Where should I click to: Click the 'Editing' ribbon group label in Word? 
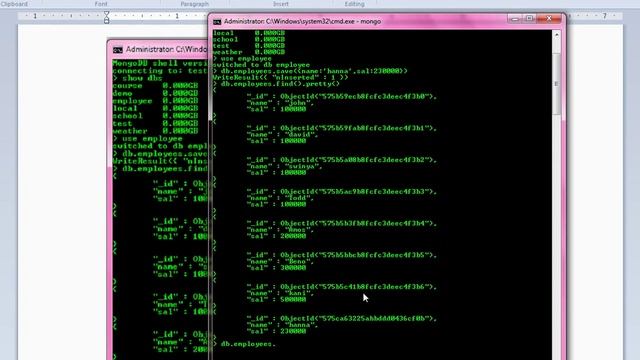point(354,4)
